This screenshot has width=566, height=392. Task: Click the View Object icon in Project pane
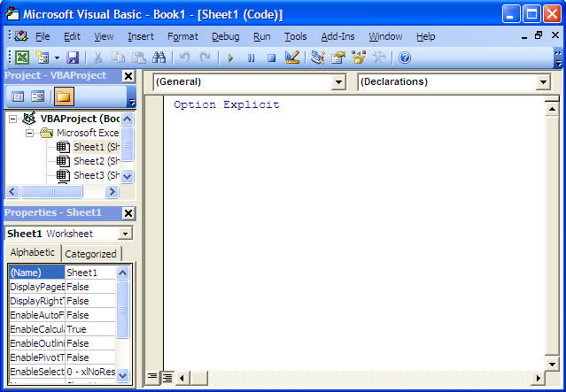37,96
